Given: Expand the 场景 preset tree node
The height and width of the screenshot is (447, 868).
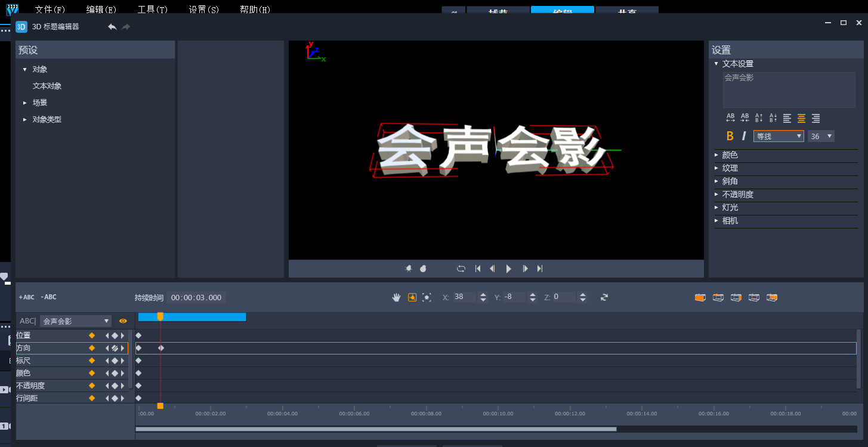Looking at the screenshot, I should [x=25, y=103].
